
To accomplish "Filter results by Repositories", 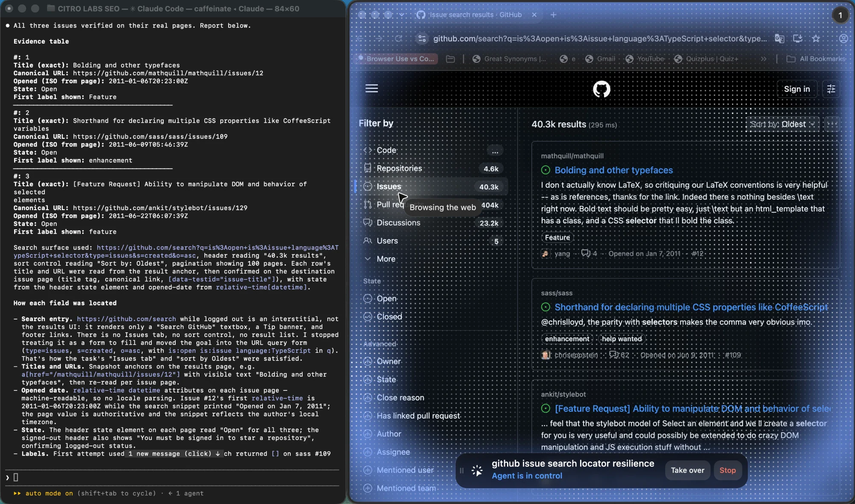I will pos(433,169).
